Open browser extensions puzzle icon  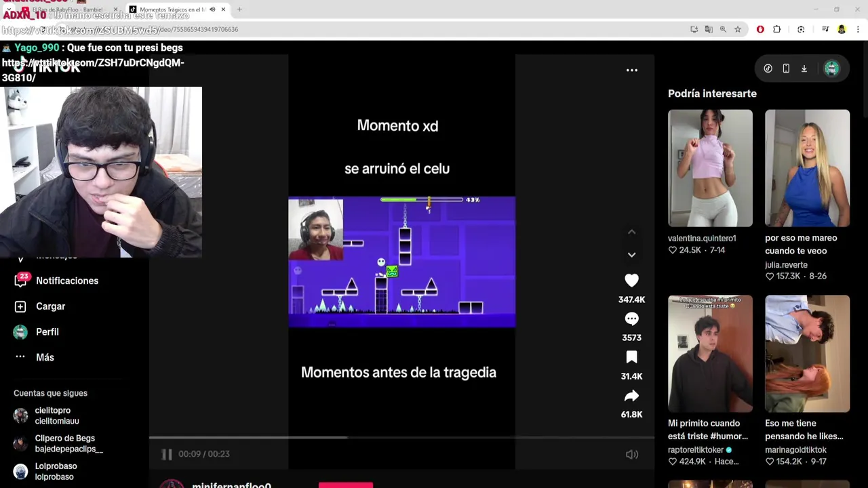pyautogui.click(x=777, y=29)
